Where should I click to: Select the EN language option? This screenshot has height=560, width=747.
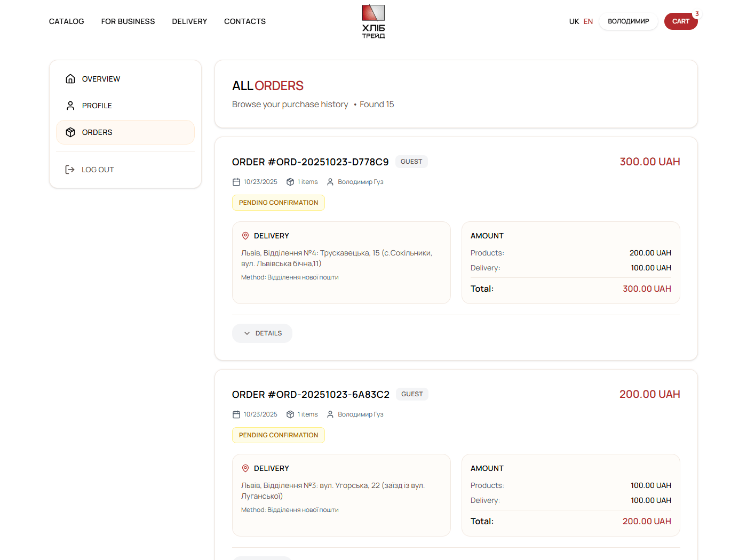[588, 21]
